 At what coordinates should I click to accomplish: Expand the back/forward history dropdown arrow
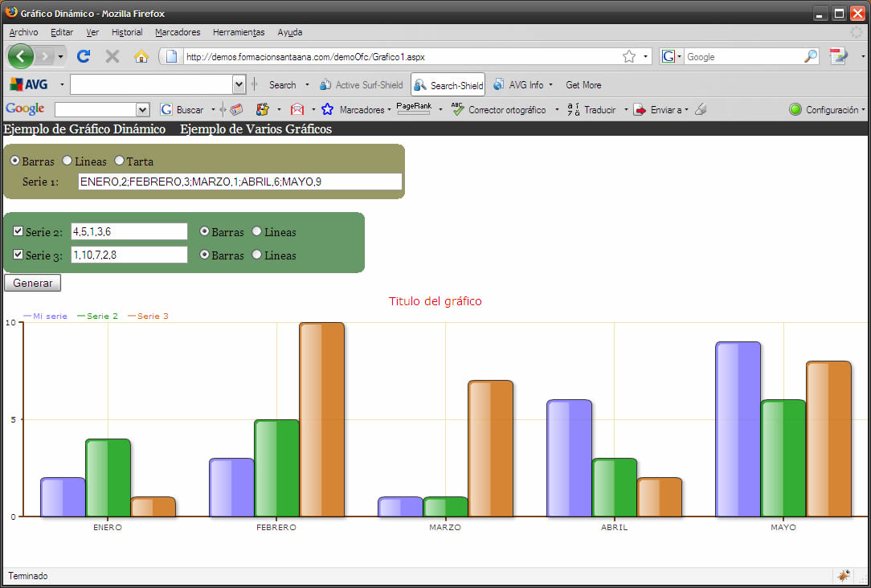(60, 57)
